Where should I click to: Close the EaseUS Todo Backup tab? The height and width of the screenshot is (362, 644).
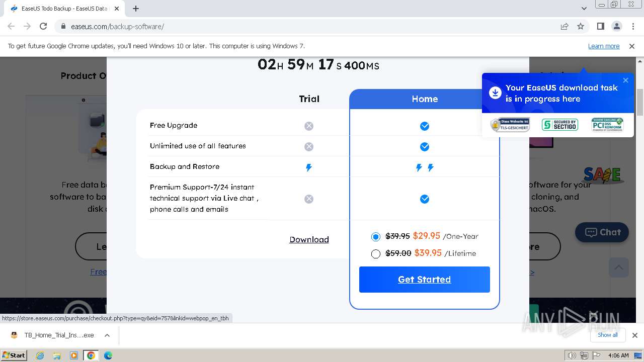click(116, 9)
